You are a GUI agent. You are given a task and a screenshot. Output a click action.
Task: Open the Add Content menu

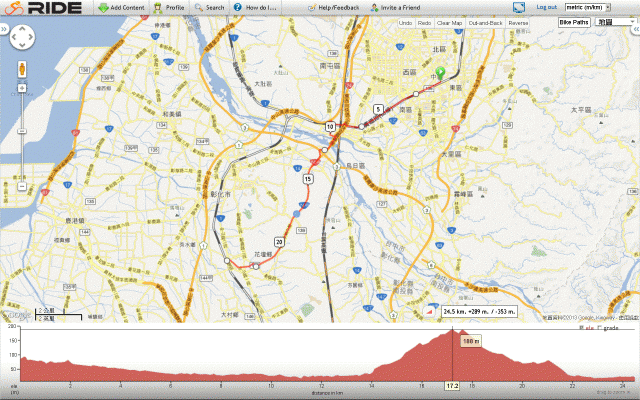click(x=122, y=7)
